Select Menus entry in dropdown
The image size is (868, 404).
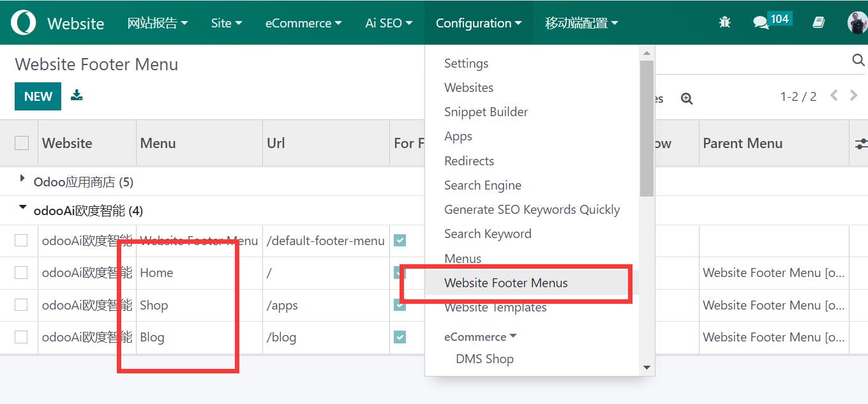463,258
